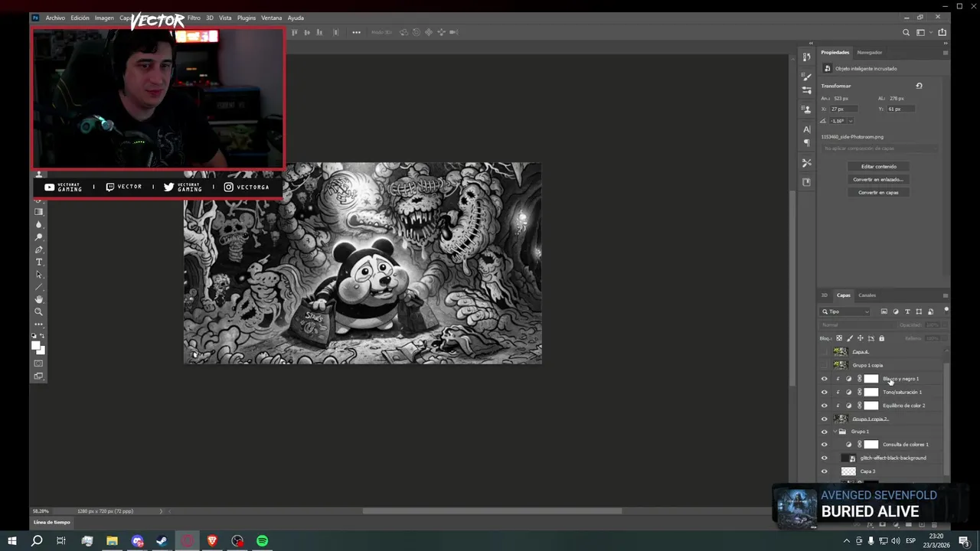Select the Type tool in the toolbar
Screen dimensions: 980x551
click(39, 262)
